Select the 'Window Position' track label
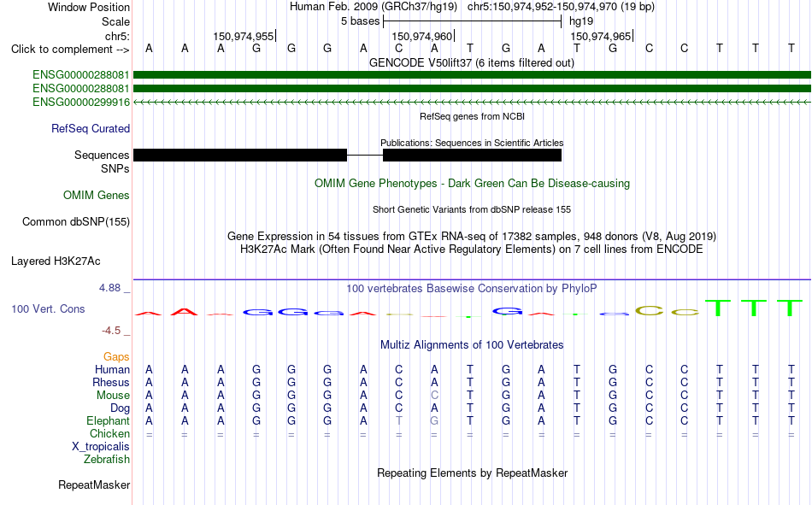The height and width of the screenshot is (505, 812). (89, 7)
